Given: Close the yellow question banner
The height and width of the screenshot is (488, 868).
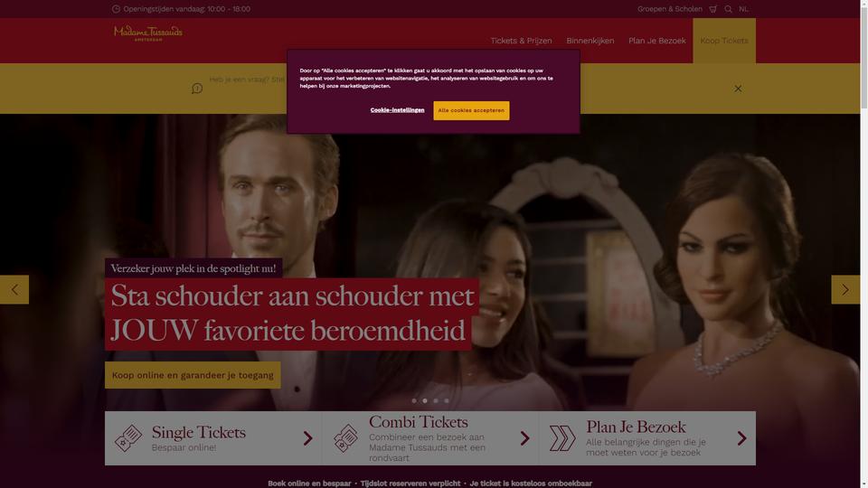Looking at the screenshot, I should coord(738,89).
